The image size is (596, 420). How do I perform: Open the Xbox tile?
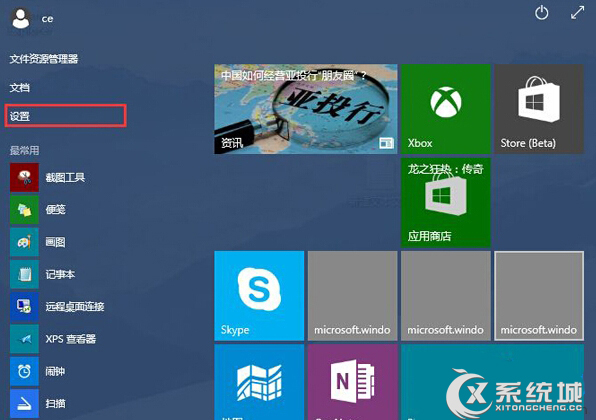(446, 109)
